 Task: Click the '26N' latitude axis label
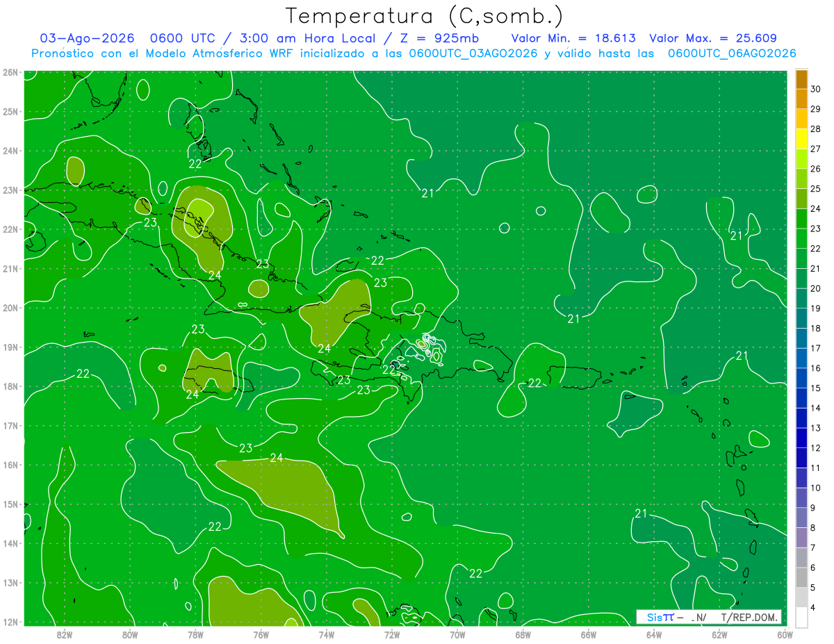(10, 72)
